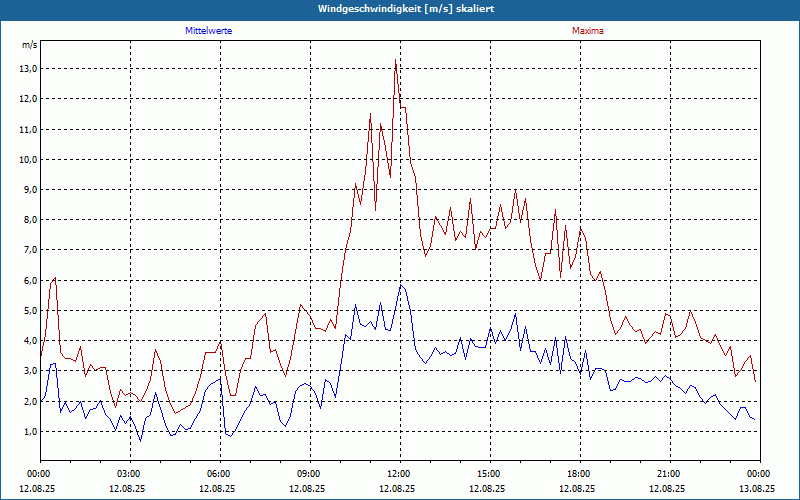Viewport: 800px width, 500px height.
Task: Click the 7,0 y-axis value
Action: pyautogui.click(x=30, y=250)
